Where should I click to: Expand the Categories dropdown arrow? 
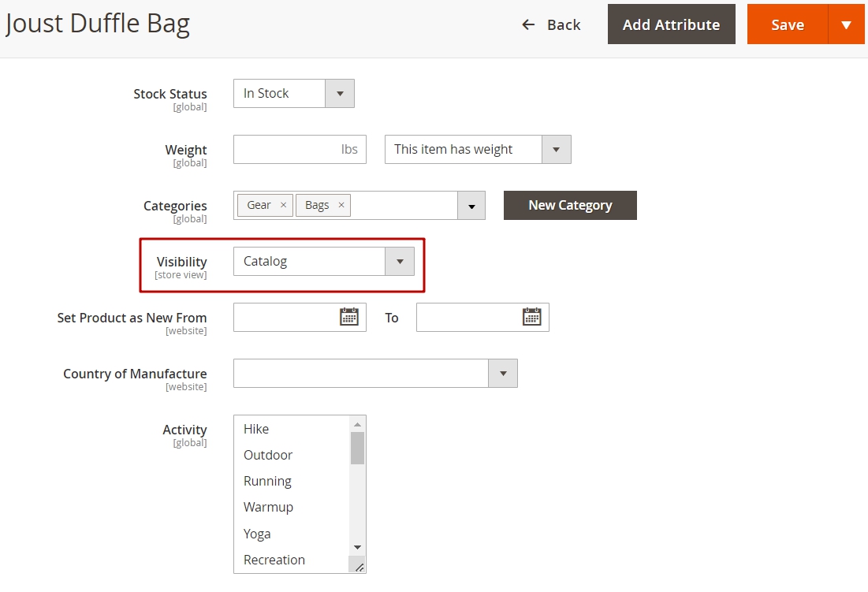tap(471, 206)
